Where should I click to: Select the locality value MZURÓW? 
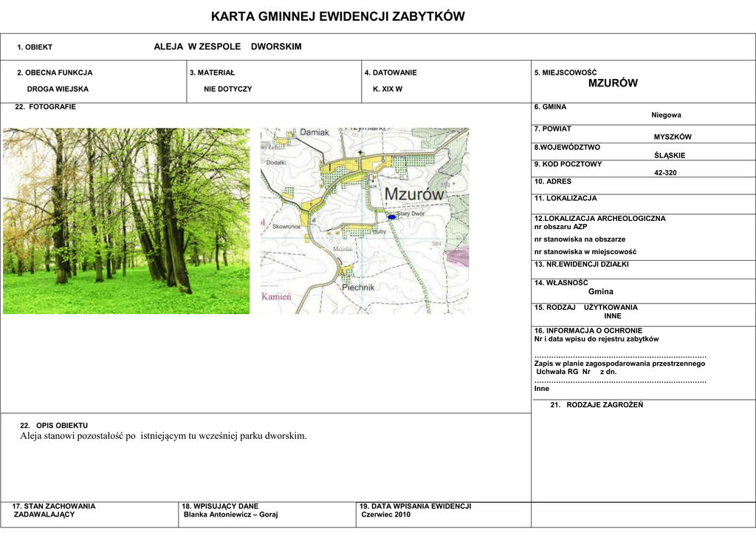[x=613, y=84]
